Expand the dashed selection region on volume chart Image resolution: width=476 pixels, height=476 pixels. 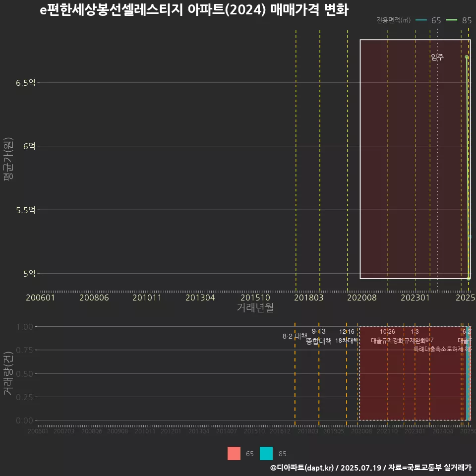click(x=414, y=372)
